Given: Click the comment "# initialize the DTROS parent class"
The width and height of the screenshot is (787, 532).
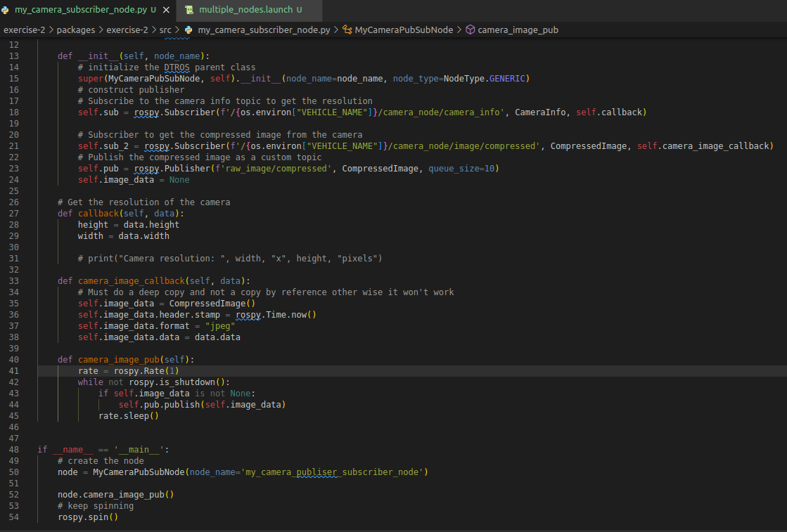Looking at the screenshot, I should point(167,67).
